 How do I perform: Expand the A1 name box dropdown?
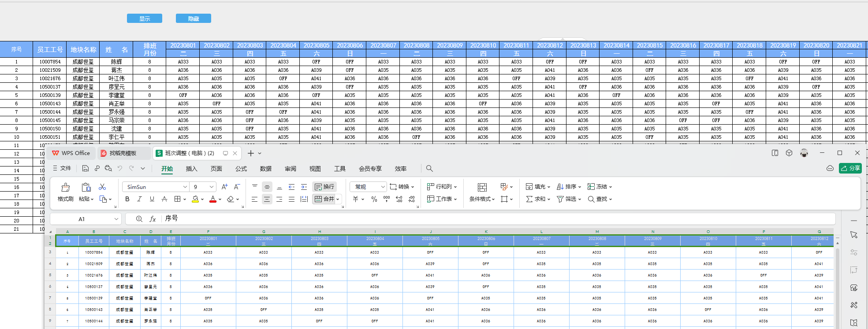116,219
